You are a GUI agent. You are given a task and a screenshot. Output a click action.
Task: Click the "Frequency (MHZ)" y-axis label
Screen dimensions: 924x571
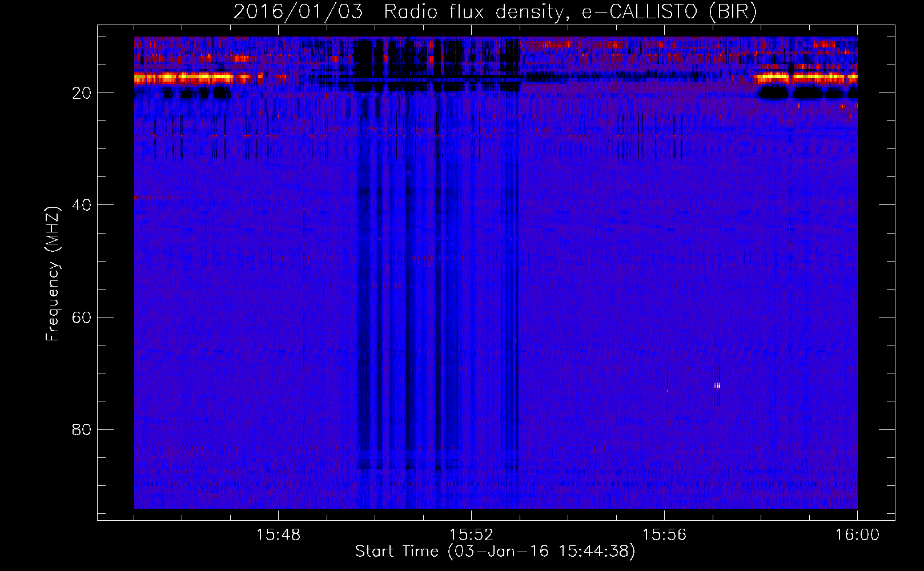53,274
